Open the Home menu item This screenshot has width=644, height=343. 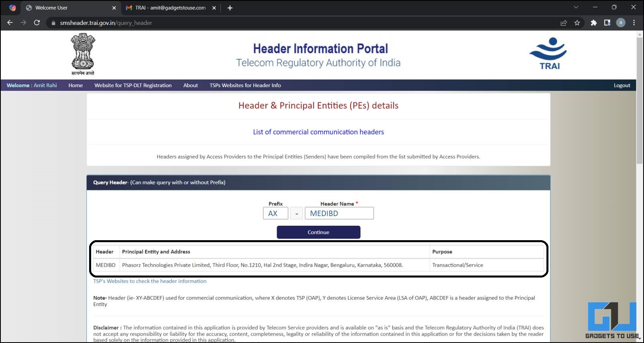point(75,85)
